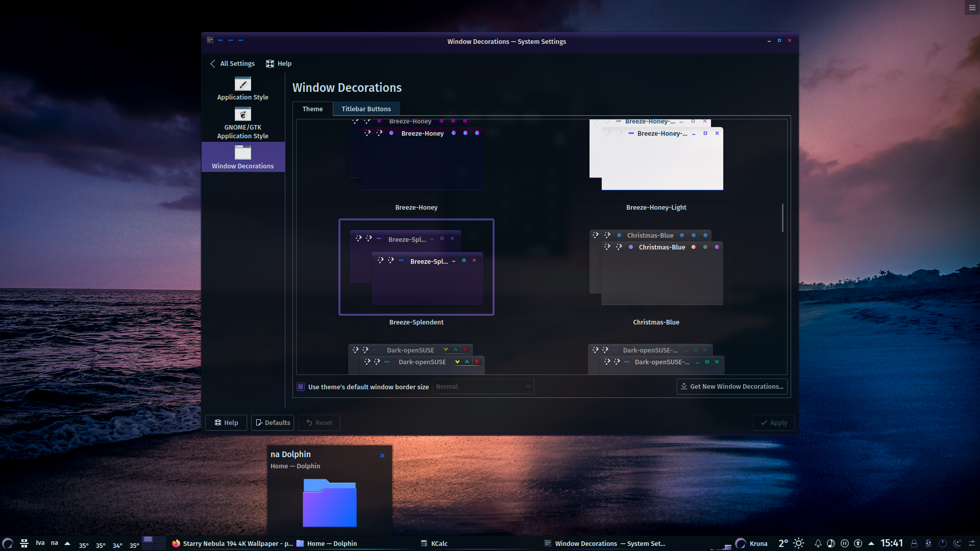Screen dimensions: 980x551
Task: Click the 34° temperature reading
Action: pos(117,545)
